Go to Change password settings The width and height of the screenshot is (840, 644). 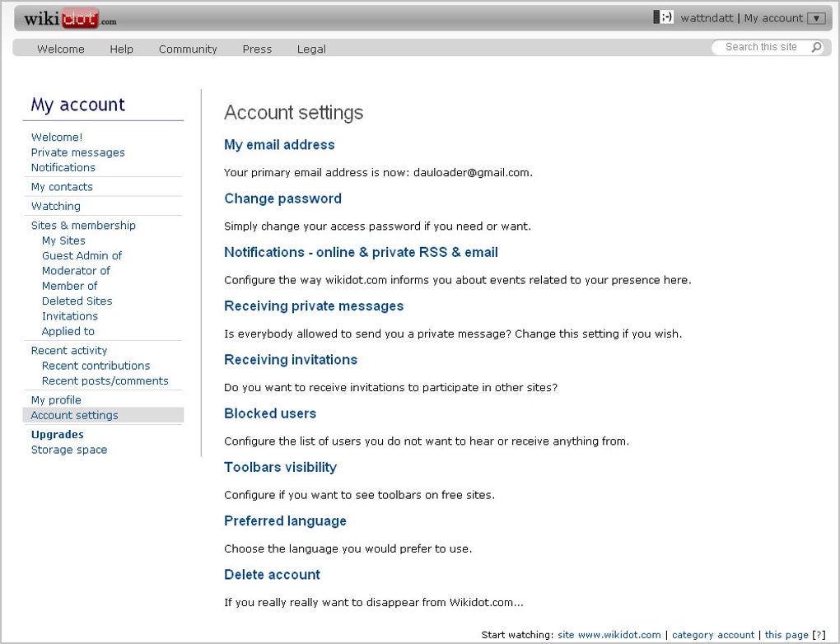[x=282, y=198]
